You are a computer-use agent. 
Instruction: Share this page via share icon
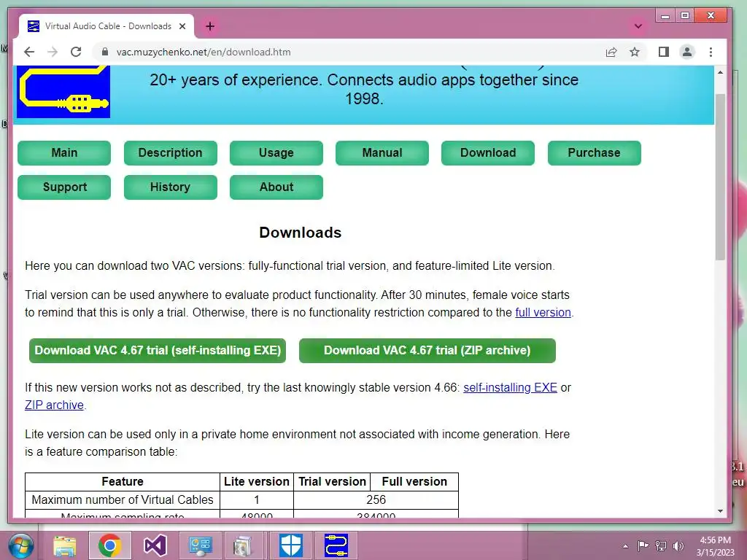(x=611, y=52)
